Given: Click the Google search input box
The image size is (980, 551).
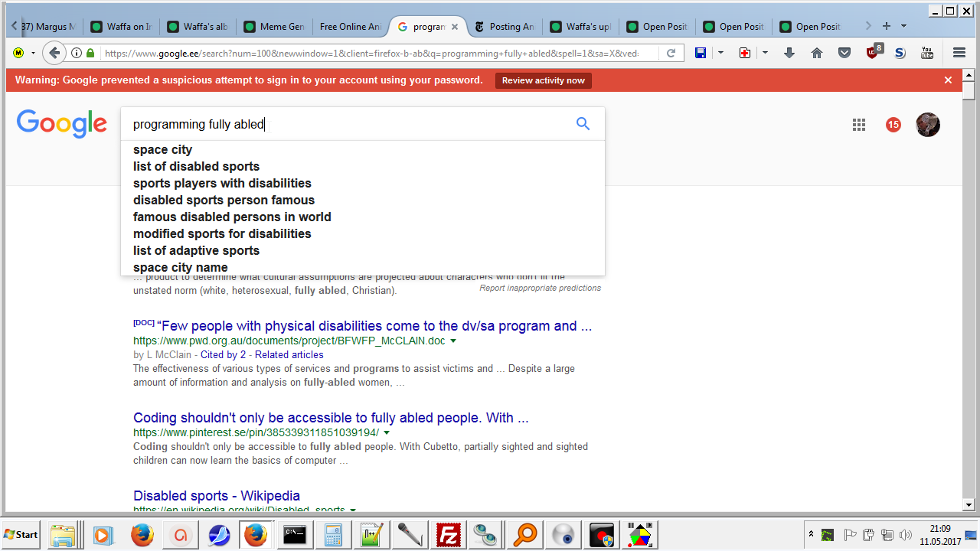Looking at the screenshot, I should click(x=348, y=124).
